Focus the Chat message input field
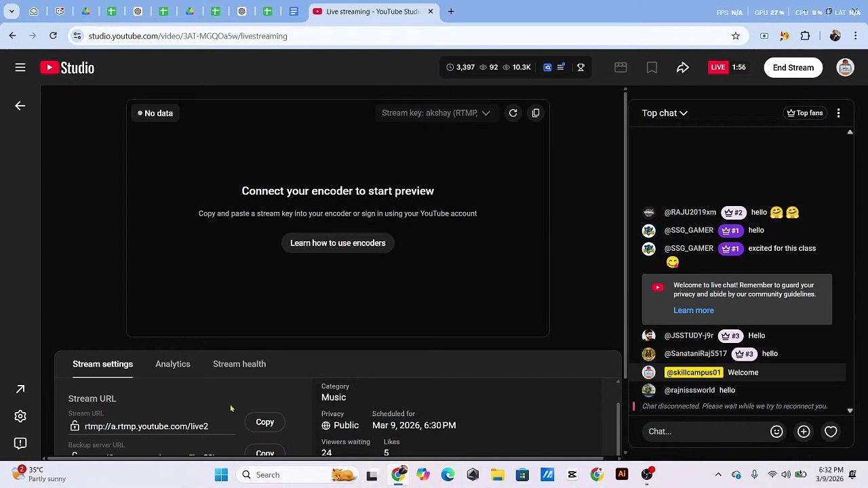The width and height of the screenshot is (868, 488). 705,432
